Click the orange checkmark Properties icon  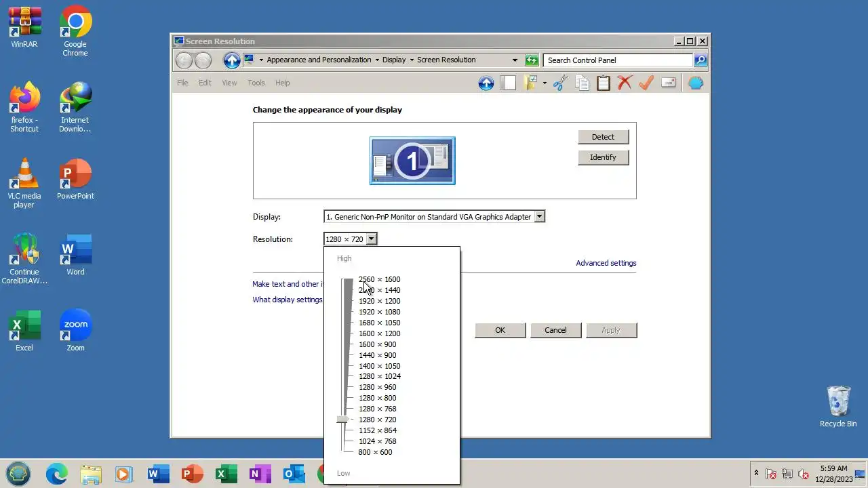(x=646, y=83)
